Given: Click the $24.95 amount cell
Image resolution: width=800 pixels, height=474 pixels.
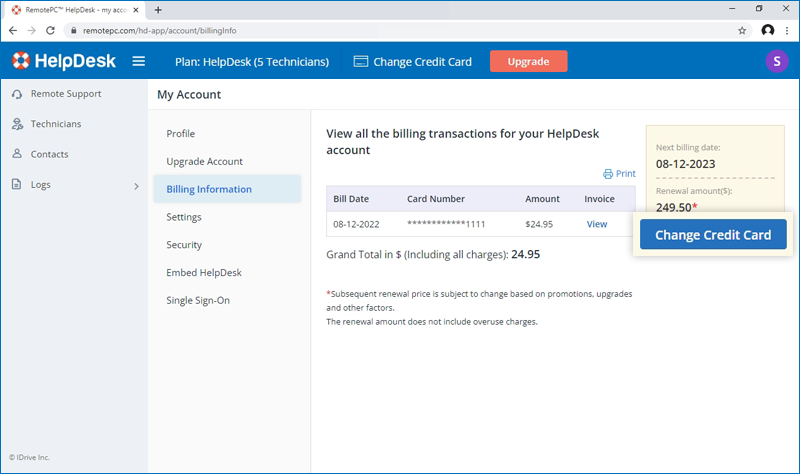Looking at the screenshot, I should tap(539, 224).
